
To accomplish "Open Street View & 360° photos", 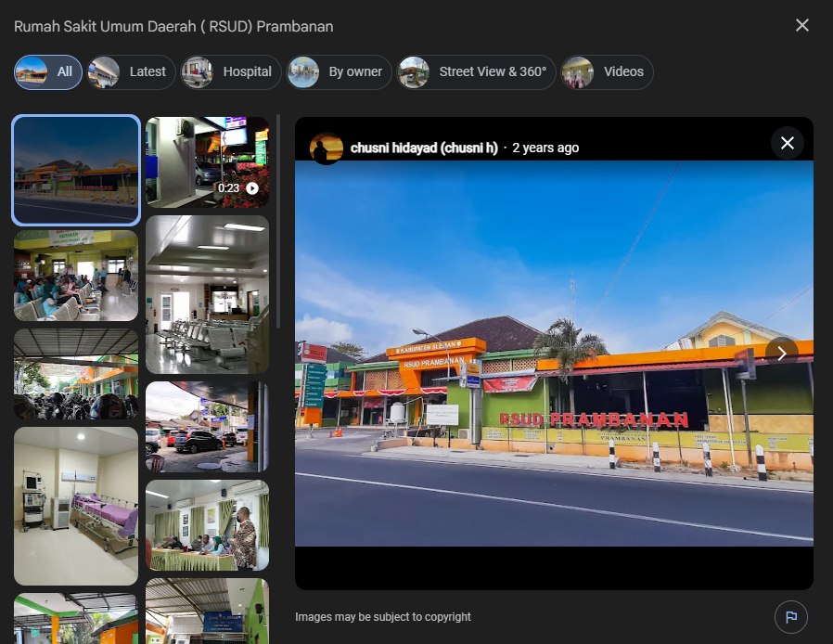I will 476,72.
